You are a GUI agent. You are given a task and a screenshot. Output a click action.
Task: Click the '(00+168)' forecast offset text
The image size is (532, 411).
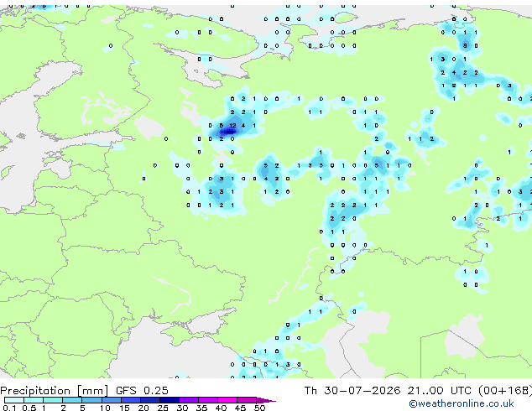coord(505,391)
